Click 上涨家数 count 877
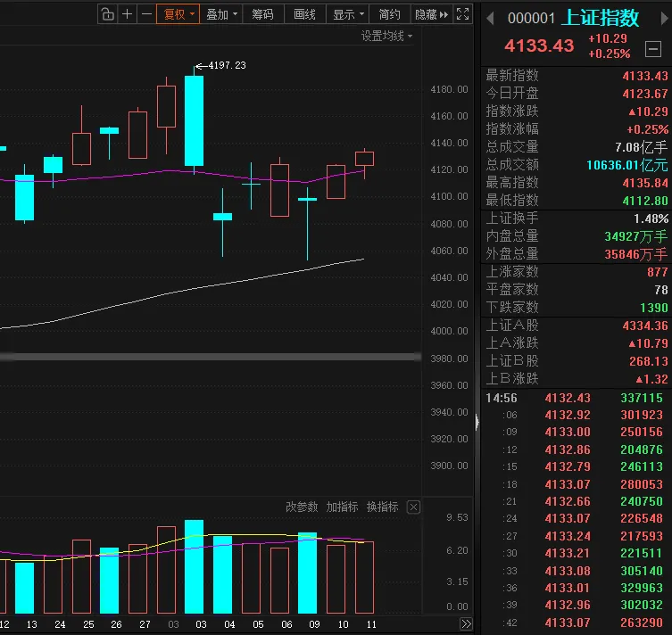 658,272
